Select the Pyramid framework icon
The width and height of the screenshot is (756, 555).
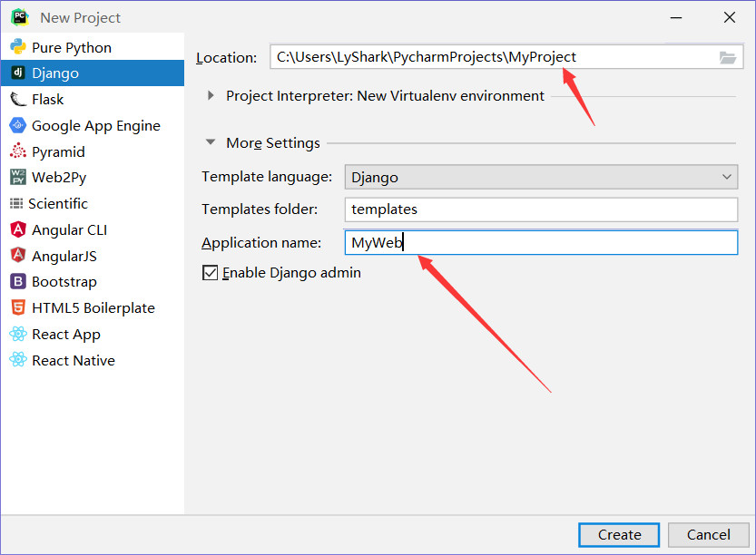click(17, 151)
